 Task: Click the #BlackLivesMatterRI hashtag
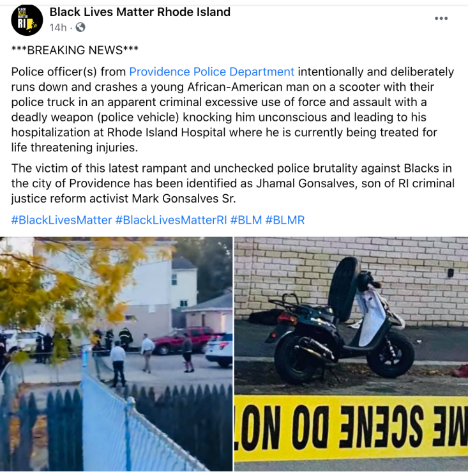pos(171,220)
